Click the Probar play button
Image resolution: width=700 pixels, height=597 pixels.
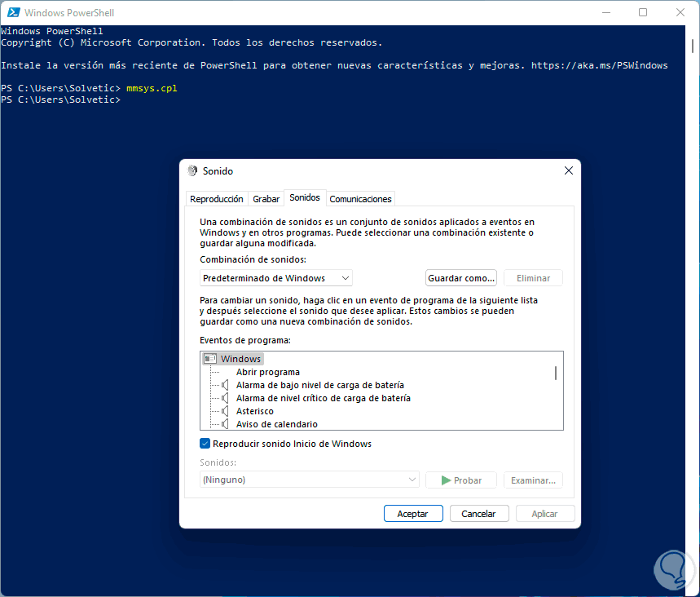point(461,480)
